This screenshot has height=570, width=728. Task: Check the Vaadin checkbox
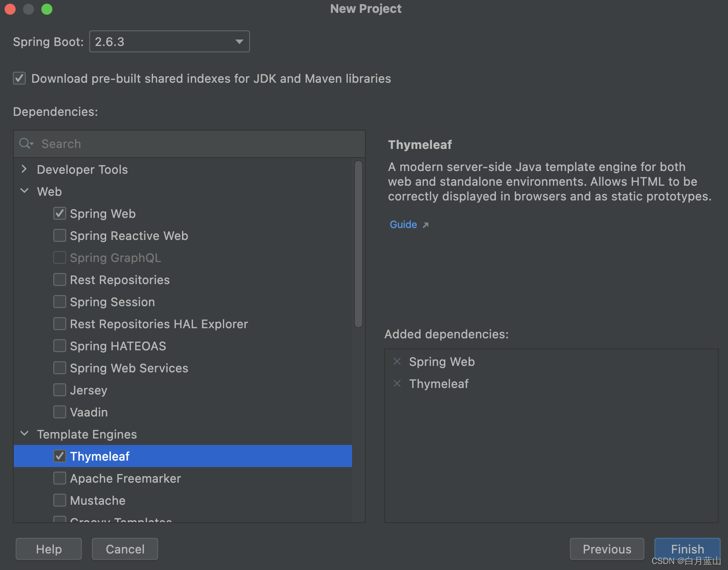coord(60,412)
